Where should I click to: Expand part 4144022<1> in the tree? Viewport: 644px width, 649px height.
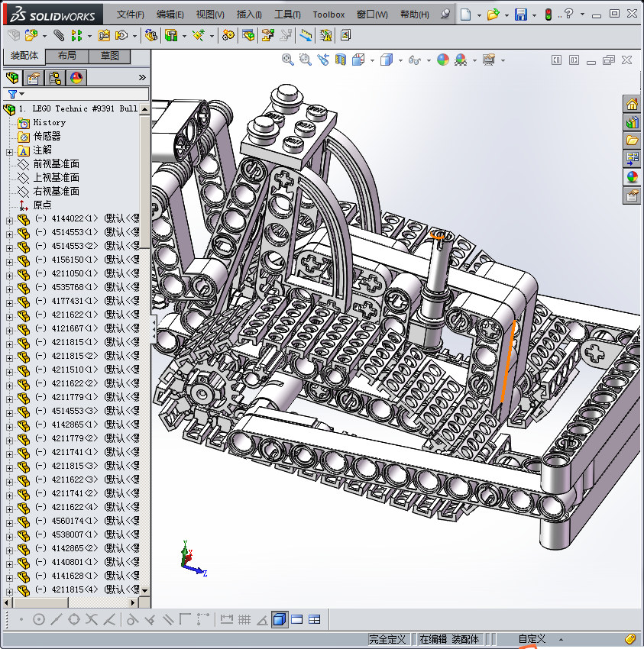[9, 219]
